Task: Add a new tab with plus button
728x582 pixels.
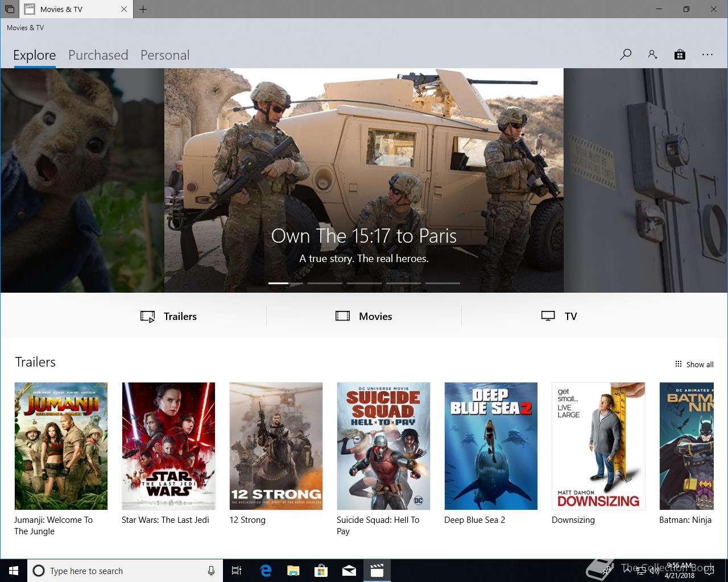Action: (143, 9)
